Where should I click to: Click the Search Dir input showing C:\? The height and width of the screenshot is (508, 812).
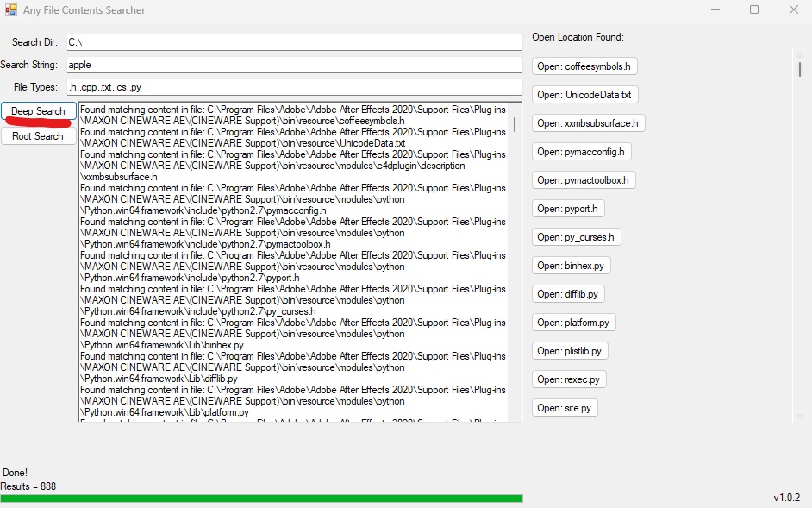(293, 41)
